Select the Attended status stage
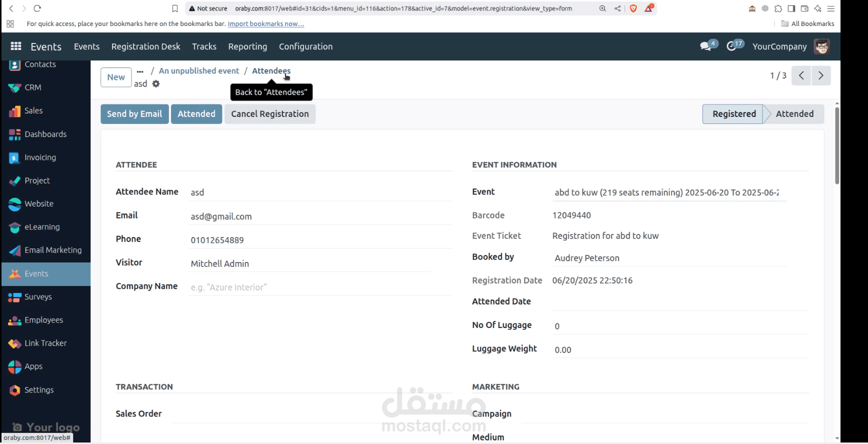Viewport: 868px width, 444px height. coord(794,114)
